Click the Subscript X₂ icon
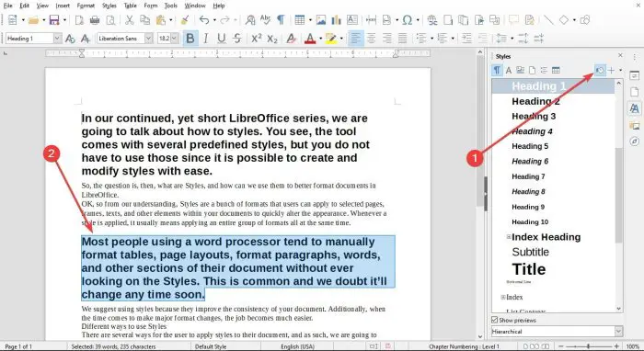The image size is (644, 351). 272,39
